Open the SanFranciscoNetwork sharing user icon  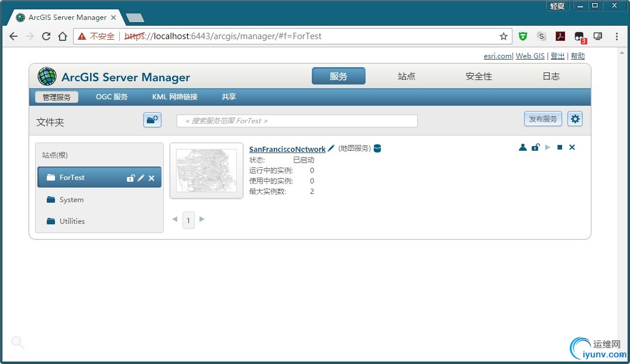(x=523, y=147)
